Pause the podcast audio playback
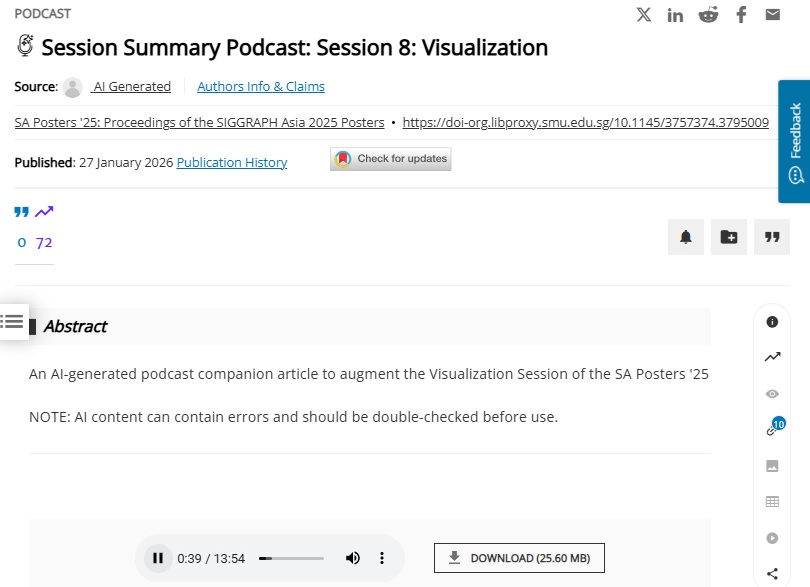 [x=158, y=558]
